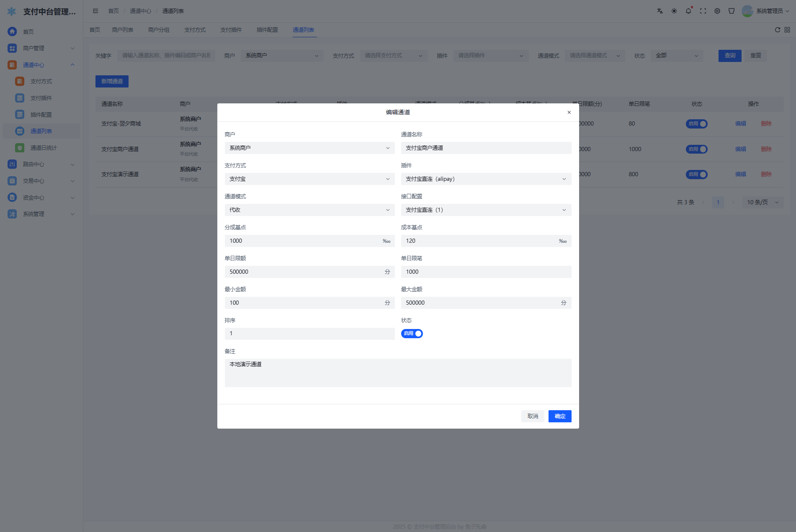
Task: Click the notification bell icon
Action: click(x=688, y=11)
